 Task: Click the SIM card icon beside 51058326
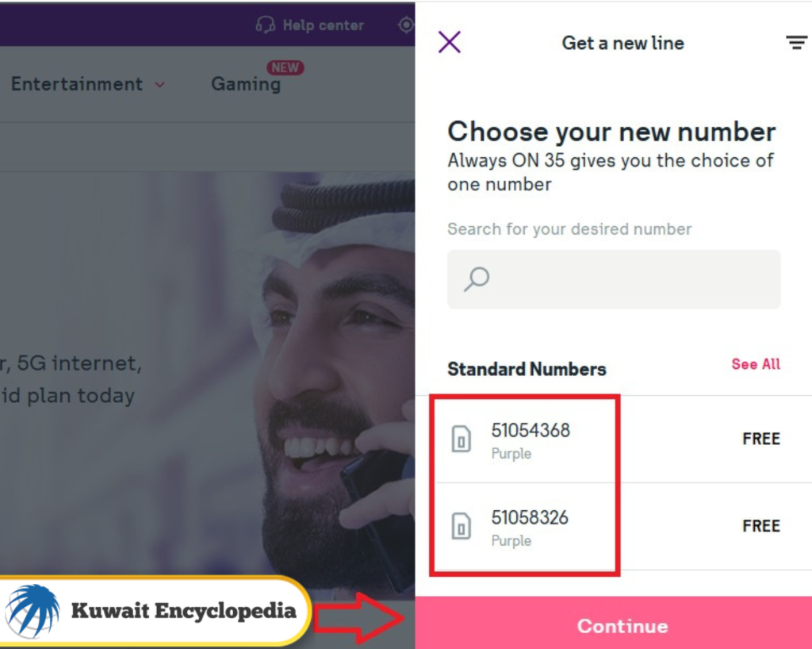[x=462, y=526]
